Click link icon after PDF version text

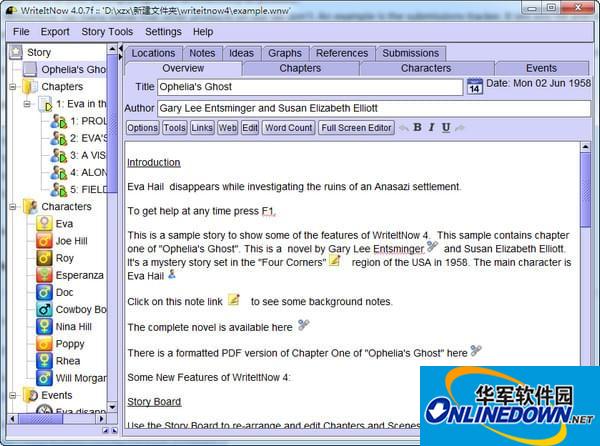tap(476, 350)
